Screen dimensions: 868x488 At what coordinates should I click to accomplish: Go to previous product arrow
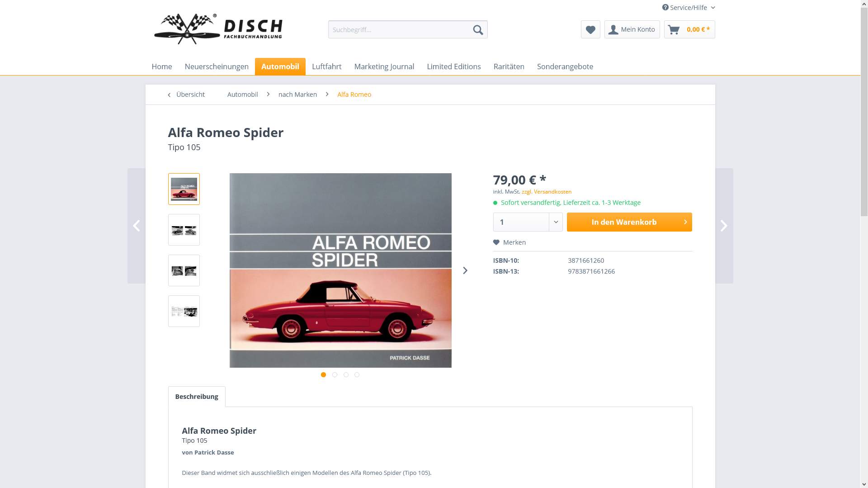(137, 226)
